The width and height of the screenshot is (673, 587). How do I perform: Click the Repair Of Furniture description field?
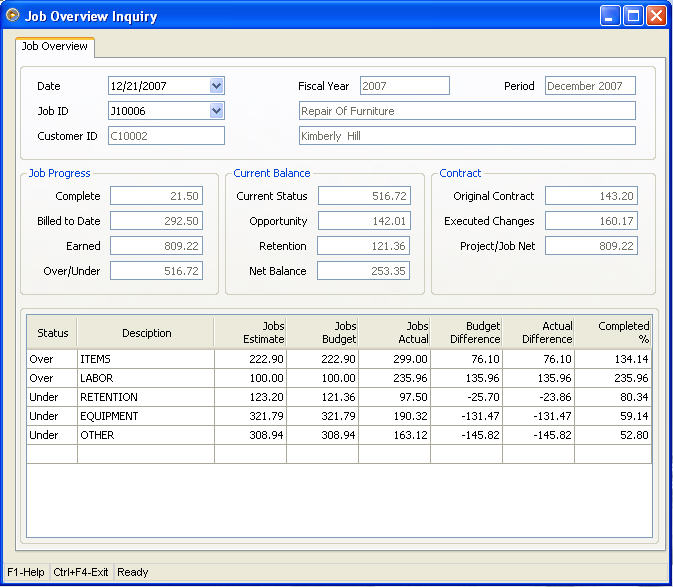[467, 111]
